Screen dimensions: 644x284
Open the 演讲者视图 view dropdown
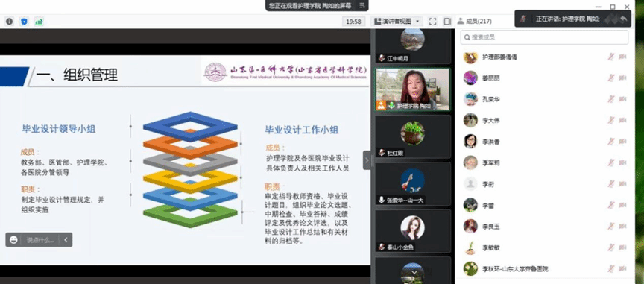397,22
